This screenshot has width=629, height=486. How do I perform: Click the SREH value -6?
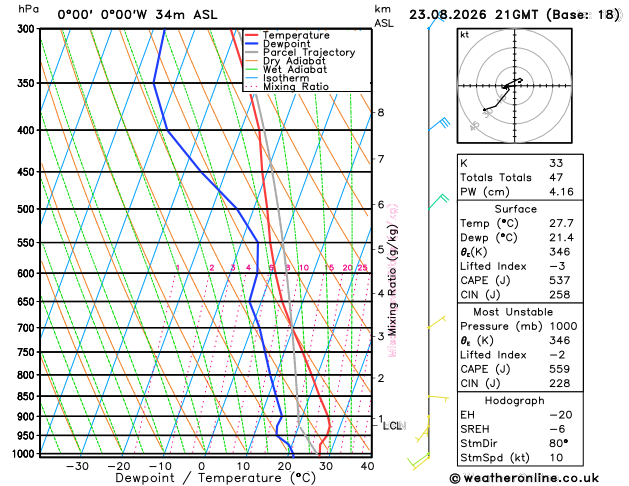click(x=557, y=429)
